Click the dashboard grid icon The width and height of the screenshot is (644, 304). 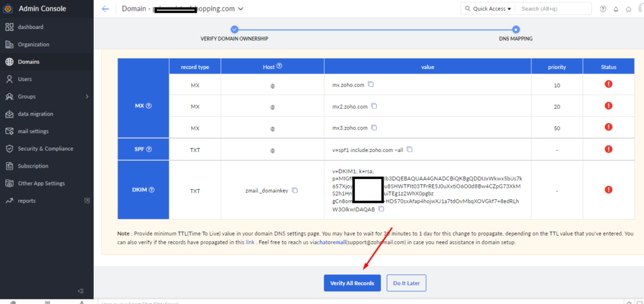pyautogui.click(x=9, y=27)
